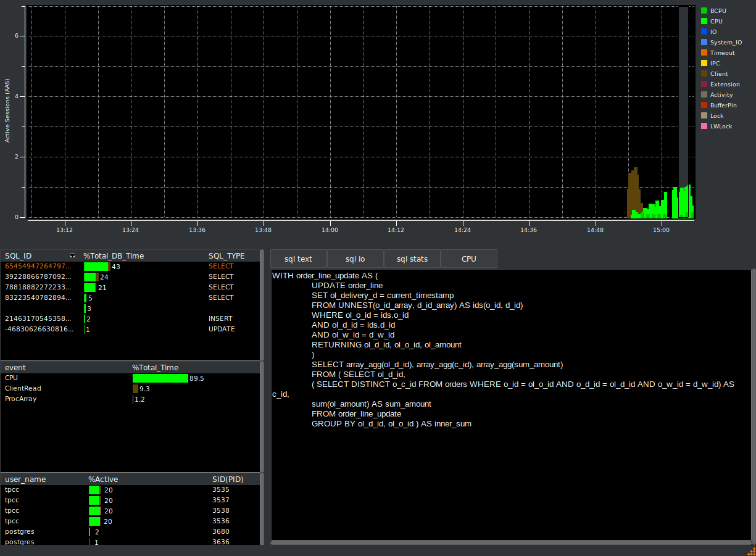The height and width of the screenshot is (556, 756).
Task: Switch to the sql io tab
Action: tap(355, 259)
